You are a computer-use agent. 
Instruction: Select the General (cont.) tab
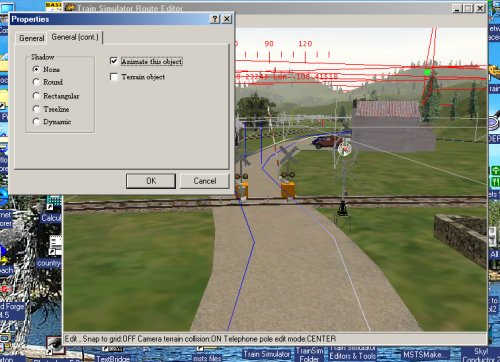tap(75, 37)
